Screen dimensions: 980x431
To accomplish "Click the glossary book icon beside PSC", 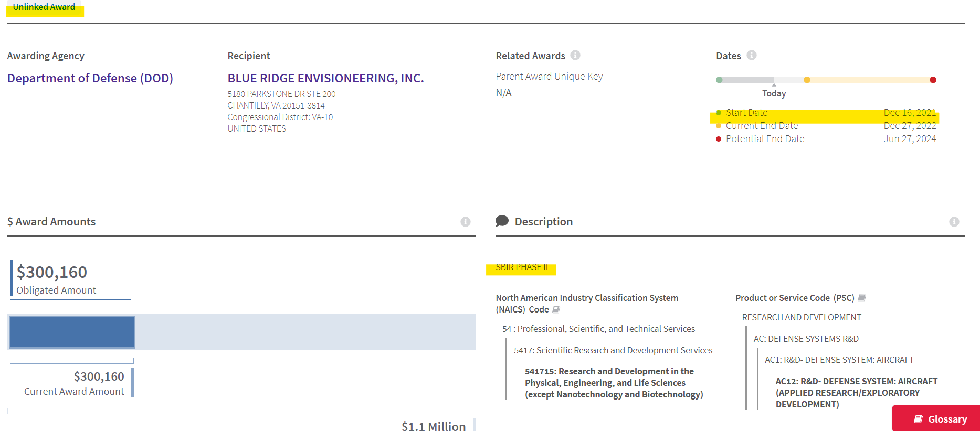I will click(862, 298).
